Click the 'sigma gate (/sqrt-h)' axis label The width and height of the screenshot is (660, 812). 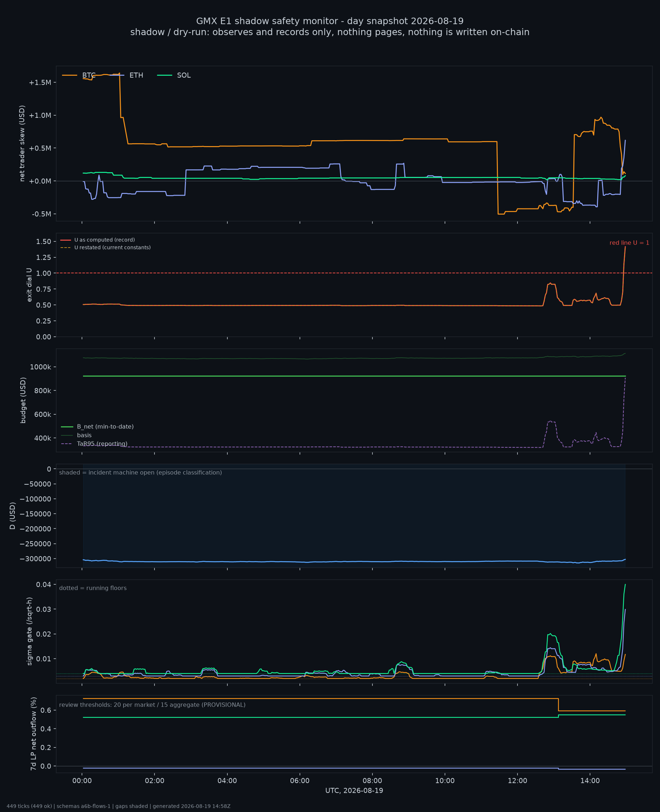tap(30, 631)
